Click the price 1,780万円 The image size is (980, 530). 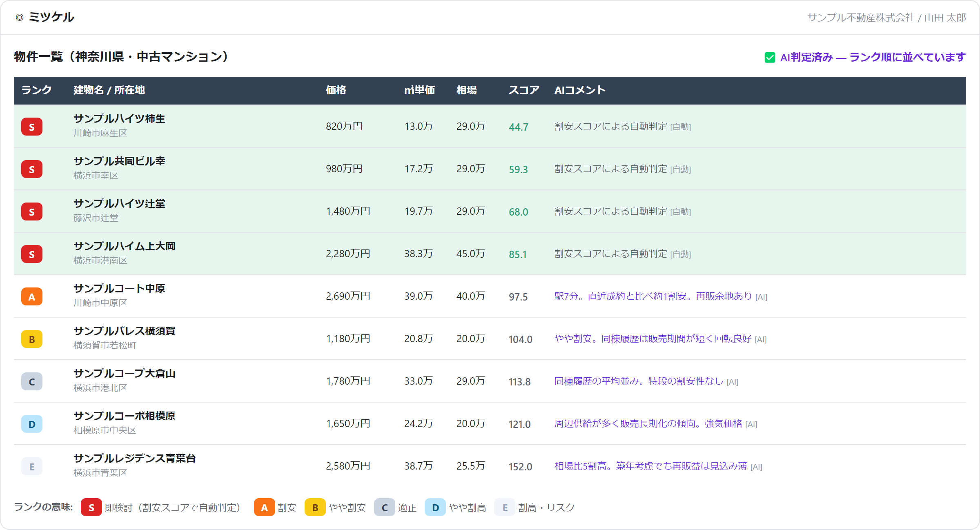coord(348,381)
